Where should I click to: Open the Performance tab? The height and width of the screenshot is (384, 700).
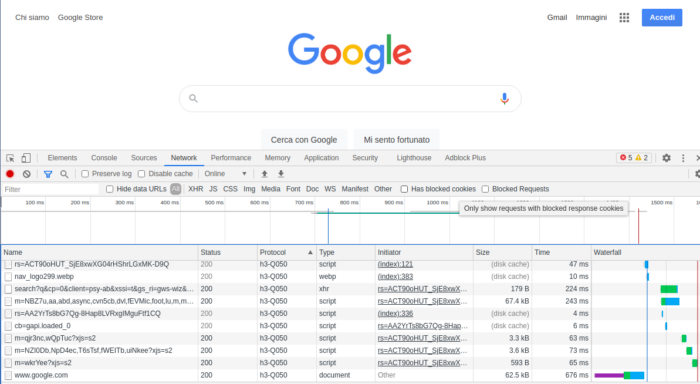(231, 158)
